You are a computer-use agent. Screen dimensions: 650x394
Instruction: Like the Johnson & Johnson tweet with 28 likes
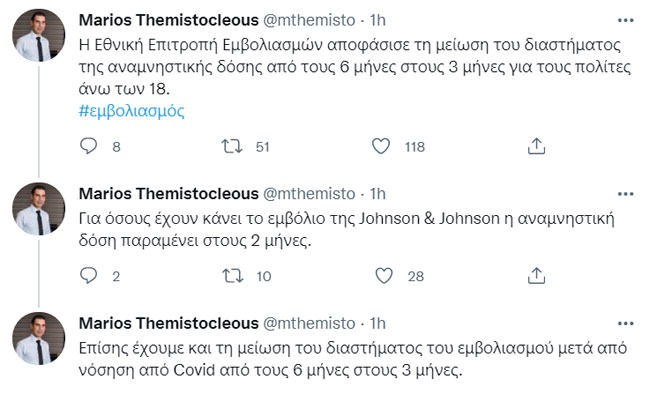tap(384, 276)
